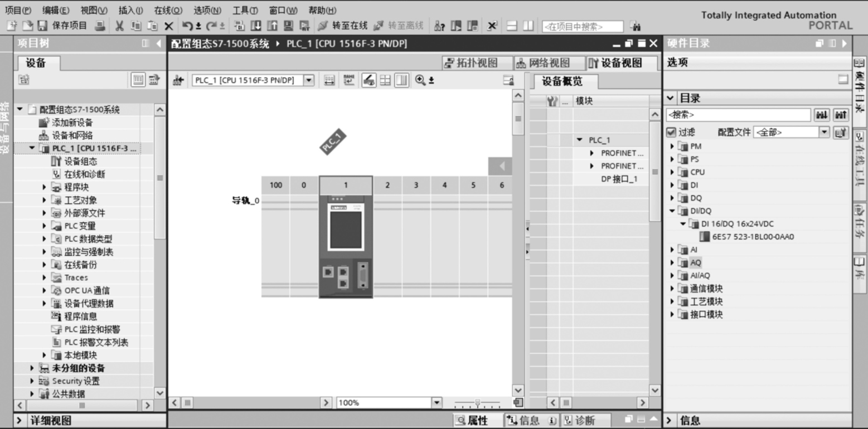This screenshot has height=429, width=868.
Task: Select the CPU module in slot 1
Action: 346,246
